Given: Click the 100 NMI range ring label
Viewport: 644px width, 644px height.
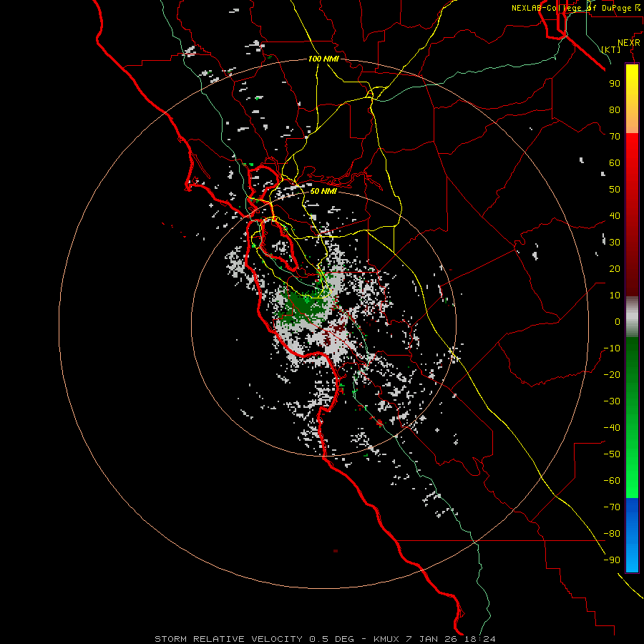Looking at the screenshot, I should [x=323, y=59].
